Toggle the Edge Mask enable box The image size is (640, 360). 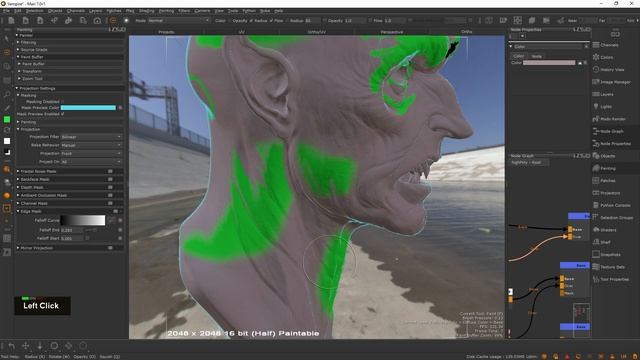coord(116,211)
